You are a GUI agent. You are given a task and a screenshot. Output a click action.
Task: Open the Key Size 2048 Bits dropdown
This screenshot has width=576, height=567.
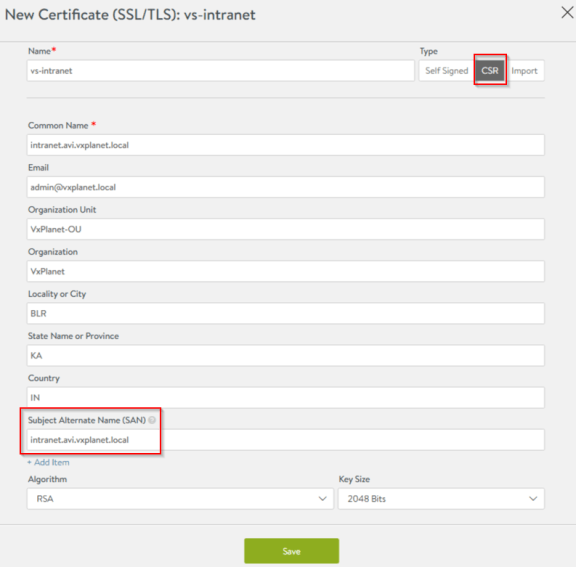441,499
